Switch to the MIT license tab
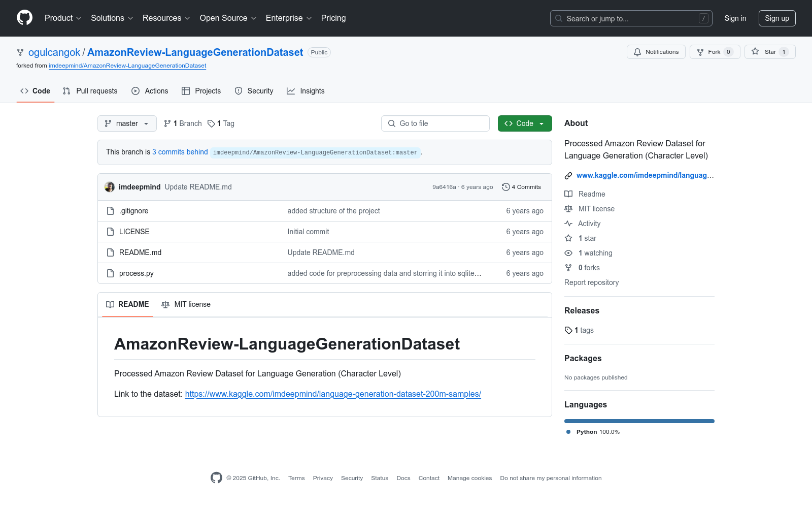812x508 pixels. click(186, 304)
